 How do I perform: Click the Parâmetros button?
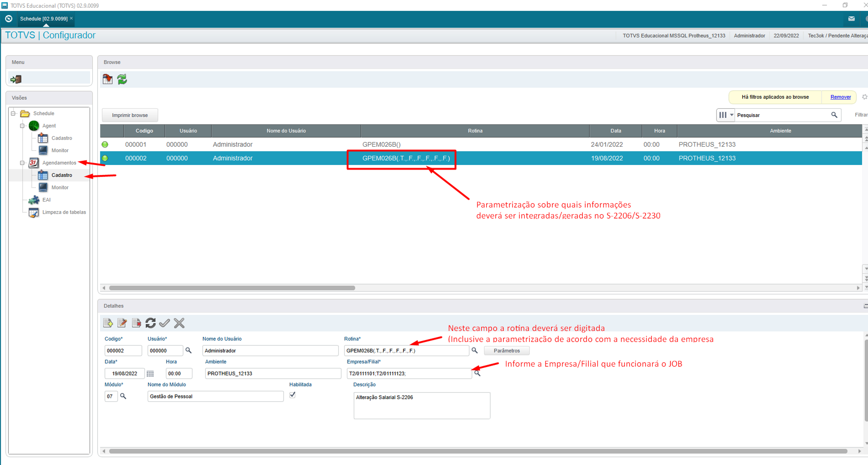tap(506, 350)
